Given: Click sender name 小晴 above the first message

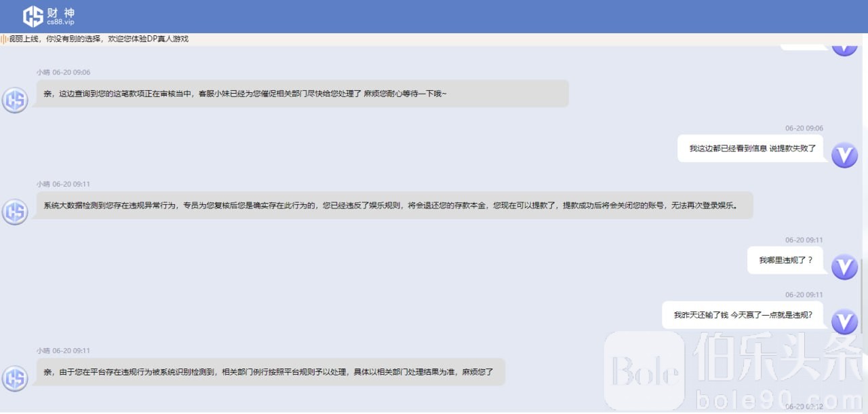Looking at the screenshot, I should (x=43, y=73).
